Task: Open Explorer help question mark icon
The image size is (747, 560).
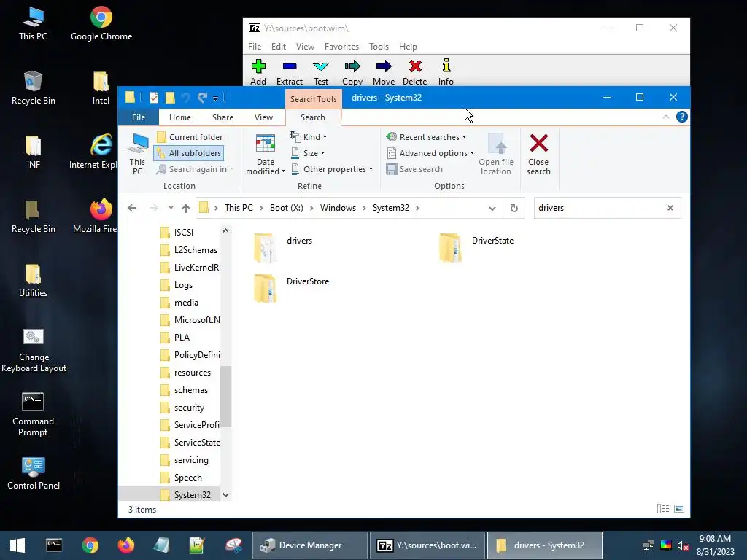Action: (x=682, y=117)
